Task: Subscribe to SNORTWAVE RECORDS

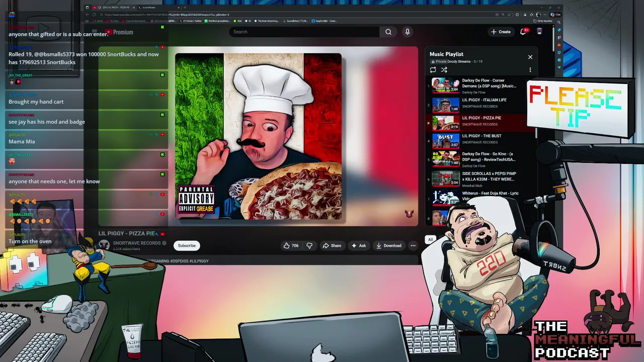Action: tap(187, 245)
